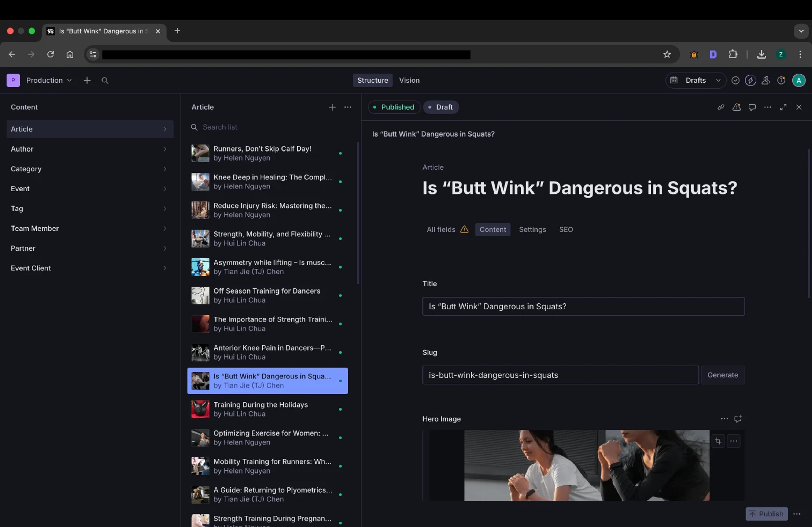The image size is (812, 527).
Task: Open the three-dot menu on the hero image
Action: [734, 441]
